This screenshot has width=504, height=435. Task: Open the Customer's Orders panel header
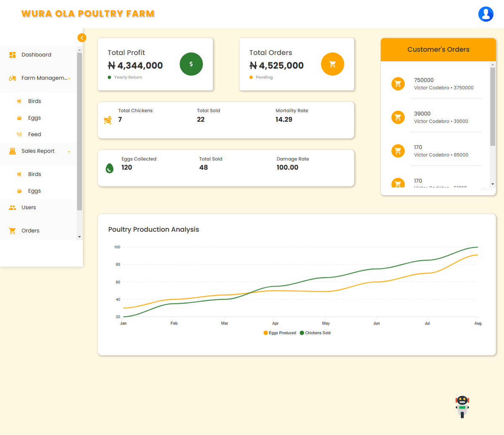[x=438, y=50]
